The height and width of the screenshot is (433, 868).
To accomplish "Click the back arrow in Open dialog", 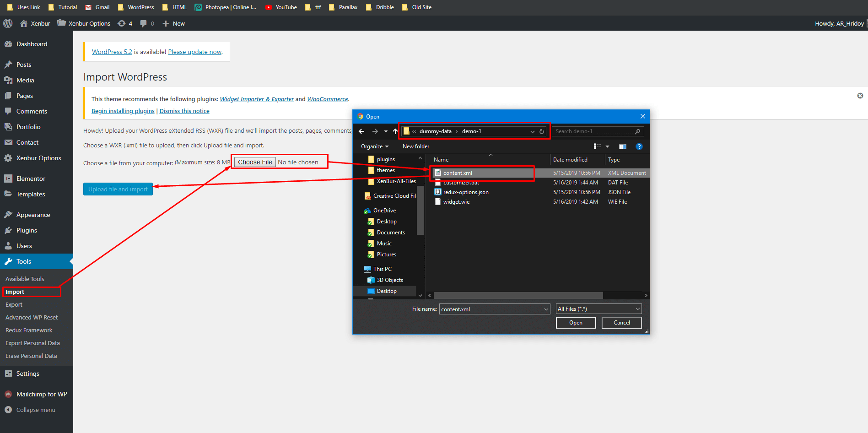I will point(361,131).
